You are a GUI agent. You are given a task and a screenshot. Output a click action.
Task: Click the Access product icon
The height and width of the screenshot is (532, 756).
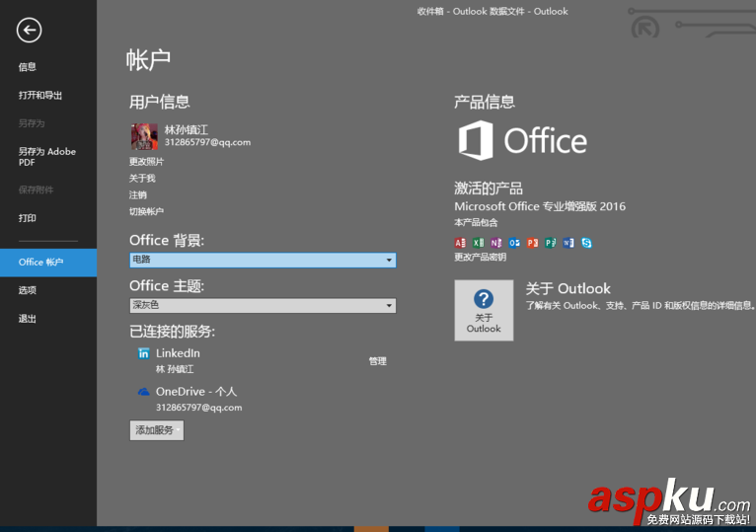[x=460, y=243]
